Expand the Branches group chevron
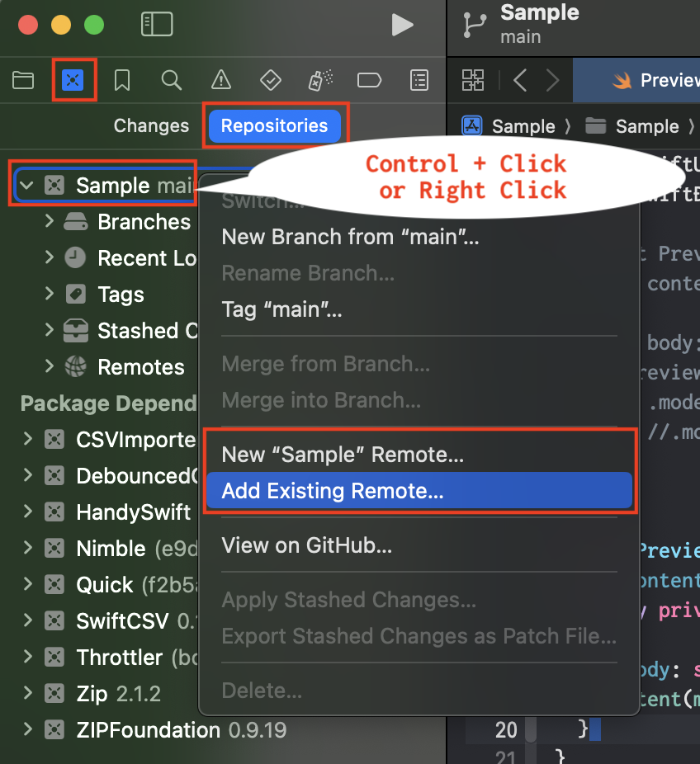The width and height of the screenshot is (700, 764). [x=50, y=221]
